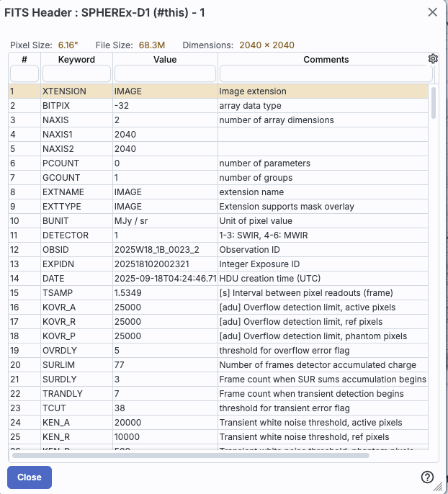
Task: Click the blue Close button
Action: click(x=30, y=477)
